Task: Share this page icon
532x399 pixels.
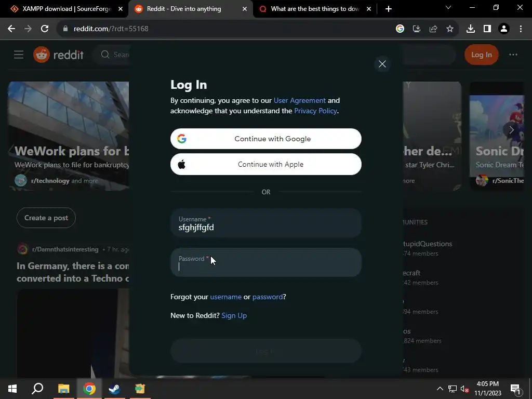Action: pyautogui.click(x=433, y=29)
